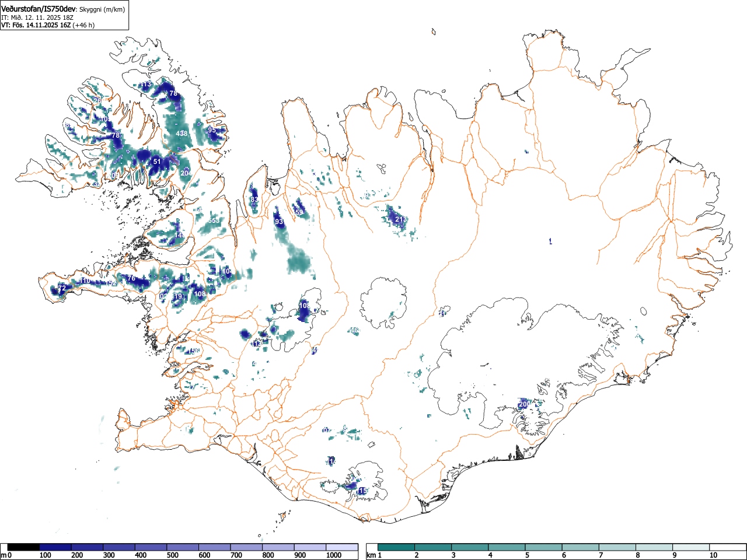Click the "m" unit label on the left legend
This screenshot has width=747, height=560.
pos(4,555)
